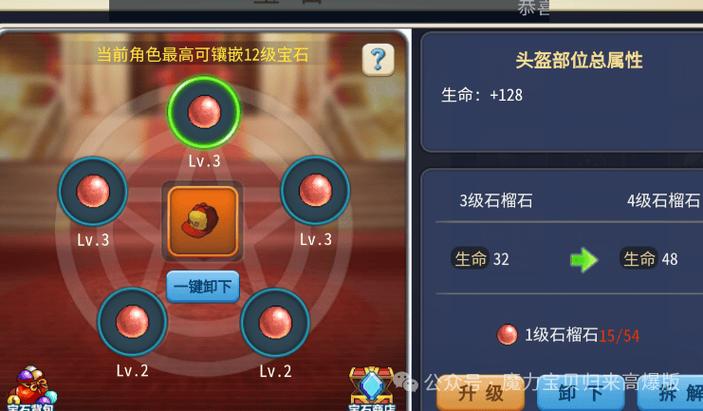Click the 3级石榴石 label
This screenshot has width=703, height=411.
tap(496, 200)
